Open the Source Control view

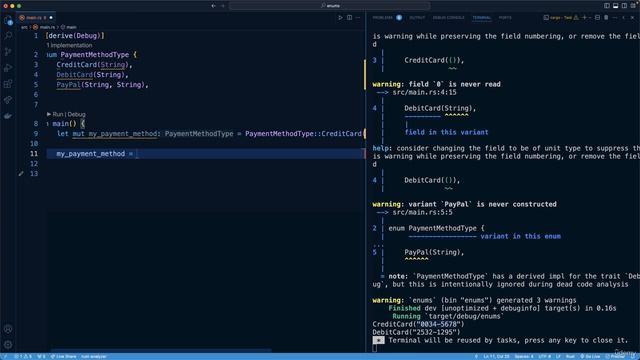[x=8, y=52]
